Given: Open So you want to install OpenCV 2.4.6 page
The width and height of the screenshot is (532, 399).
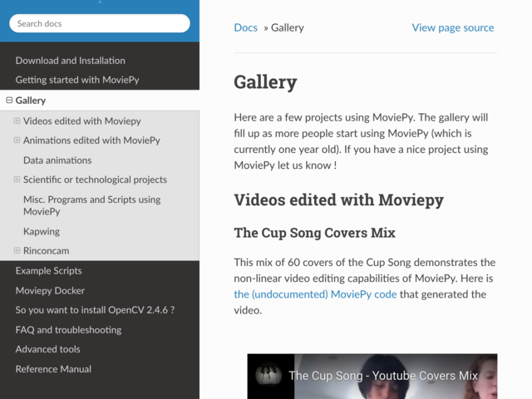Looking at the screenshot, I should point(95,310).
